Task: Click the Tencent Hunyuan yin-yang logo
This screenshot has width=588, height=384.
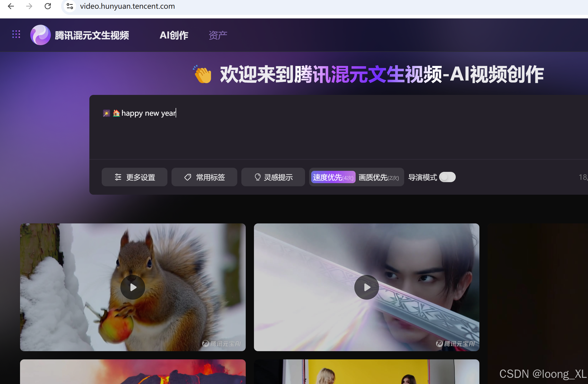Action: tap(41, 35)
